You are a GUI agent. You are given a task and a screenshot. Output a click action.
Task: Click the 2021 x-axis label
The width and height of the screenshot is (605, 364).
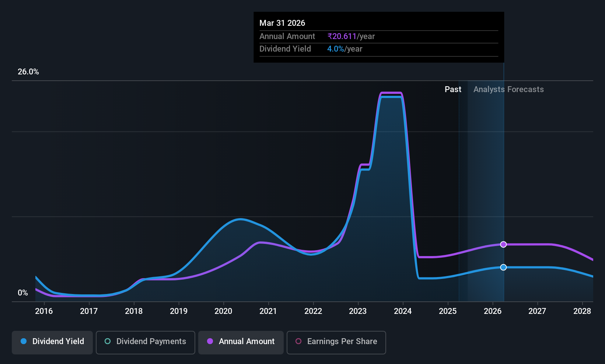point(268,311)
